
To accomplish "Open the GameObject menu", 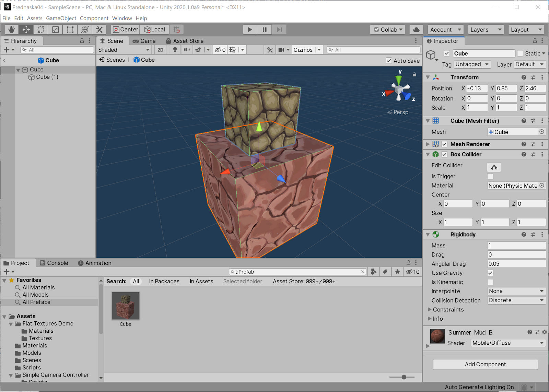I will pyautogui.click(x=61, y=18).
